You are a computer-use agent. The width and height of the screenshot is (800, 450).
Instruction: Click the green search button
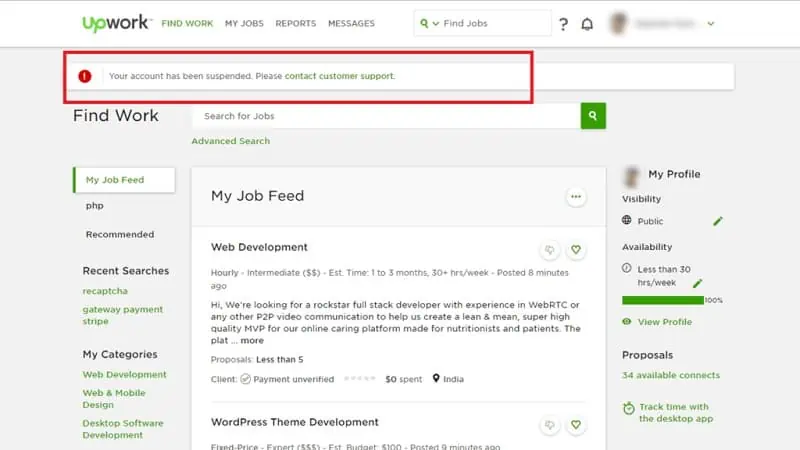tap(593, 116)
